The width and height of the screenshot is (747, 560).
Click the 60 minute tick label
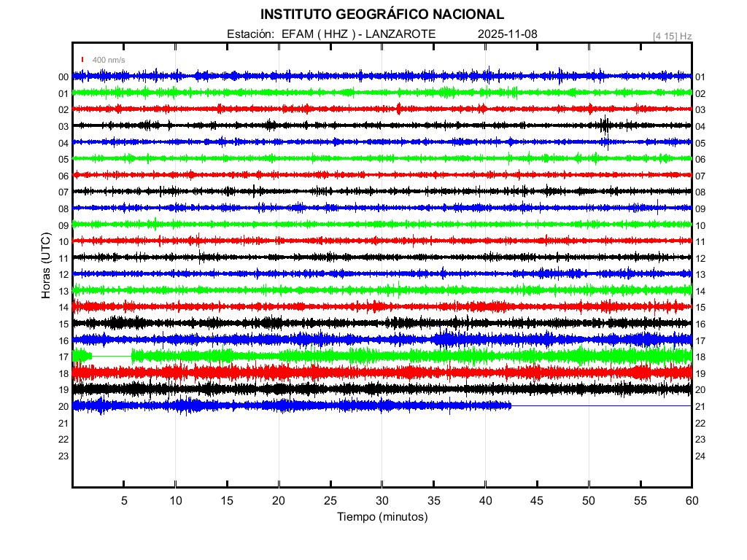[x=692, y=501]
